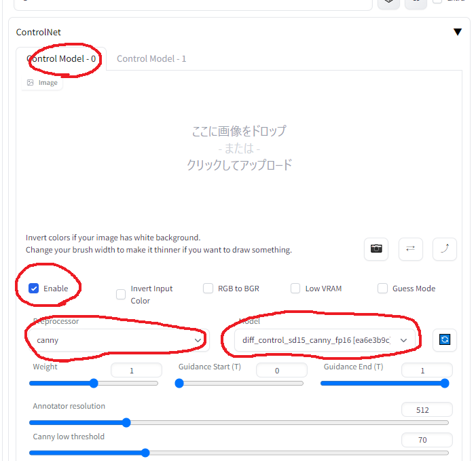Click text 'Invert colors if your image has white background.'
Screen dimensions: 476x461
[113, 238]
